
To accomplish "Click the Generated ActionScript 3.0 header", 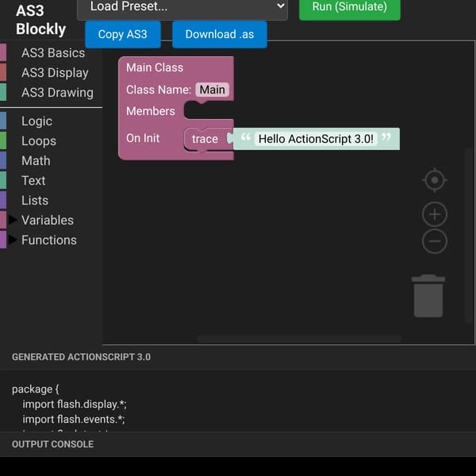I will click(82, 357).
